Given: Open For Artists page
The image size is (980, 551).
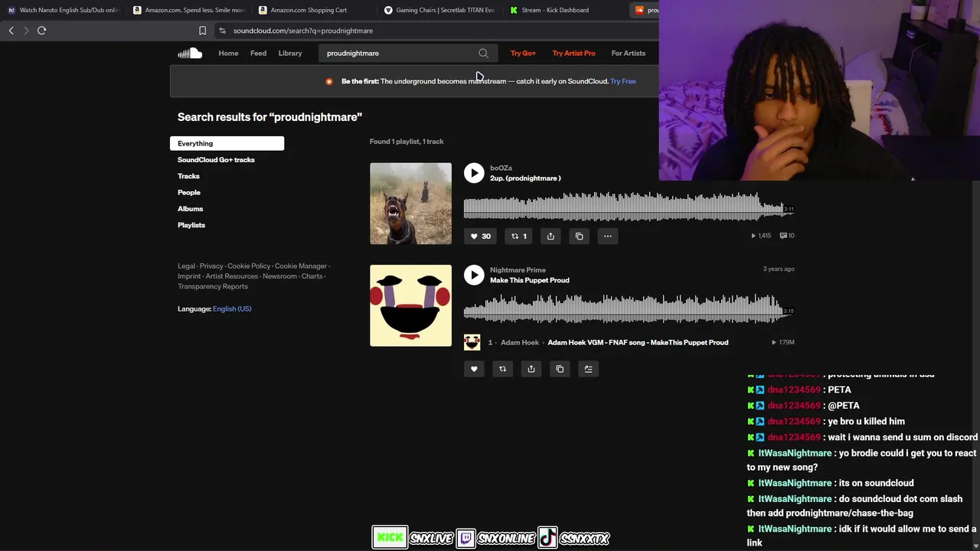Looking at the screenshot, I should (x=629, y=53).
